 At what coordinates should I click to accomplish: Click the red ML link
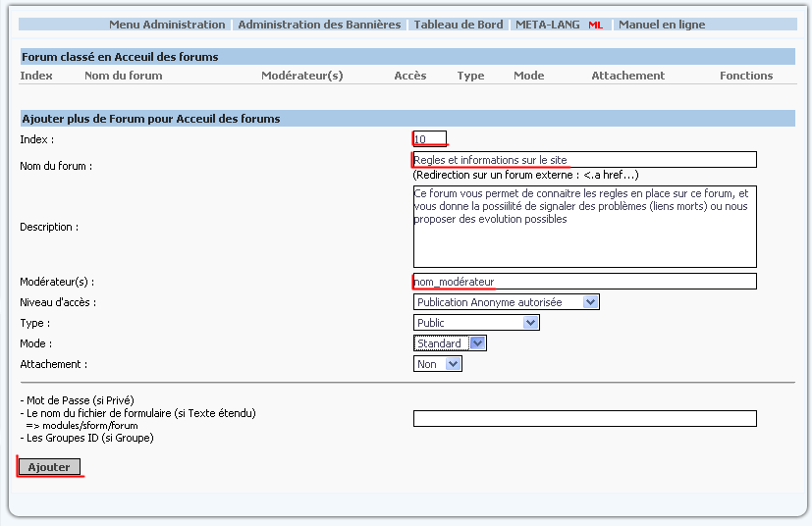595,25
